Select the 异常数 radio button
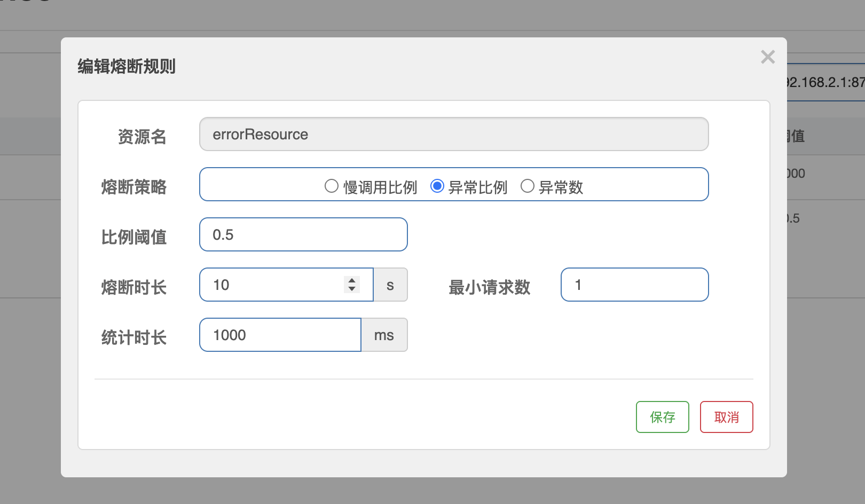The image size is (865, 504). point(528,186)
